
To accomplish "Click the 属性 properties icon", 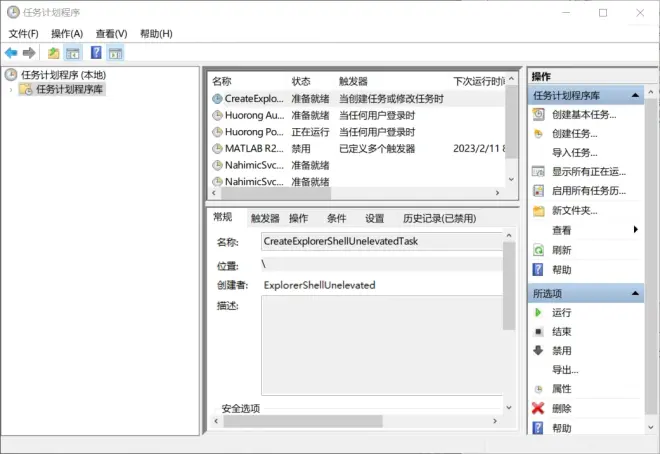I will 538,389.
